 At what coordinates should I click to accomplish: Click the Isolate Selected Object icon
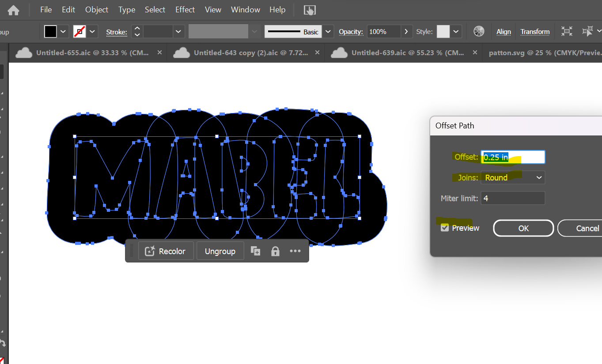566,31
